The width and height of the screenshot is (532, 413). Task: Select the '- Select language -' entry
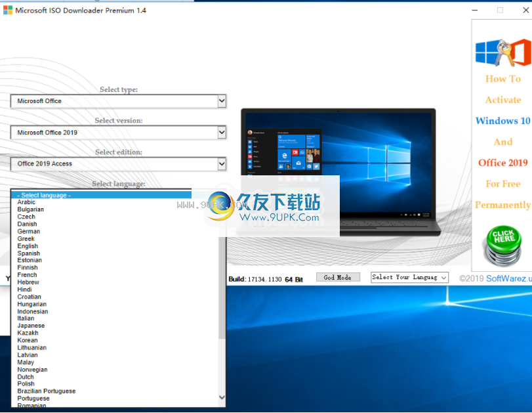[101, 195]
